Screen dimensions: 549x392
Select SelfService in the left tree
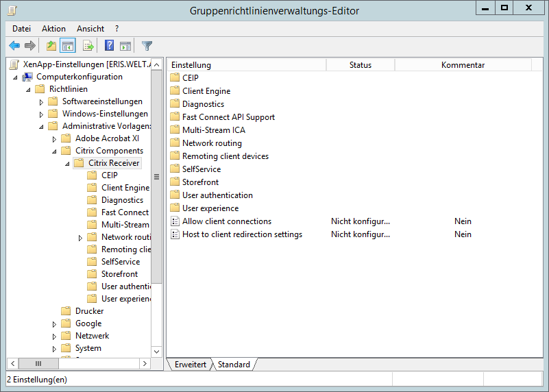coord(121,262)
